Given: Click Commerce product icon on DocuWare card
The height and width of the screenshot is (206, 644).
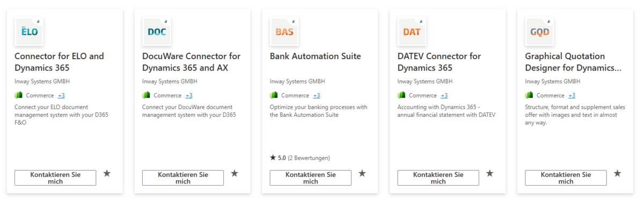Looking at the screenshot, I should [x=146, y=95].
